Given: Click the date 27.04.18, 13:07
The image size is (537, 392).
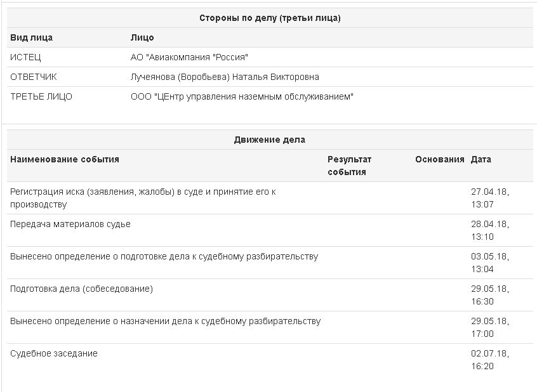Looking at the screenshot, I should 490,198.
